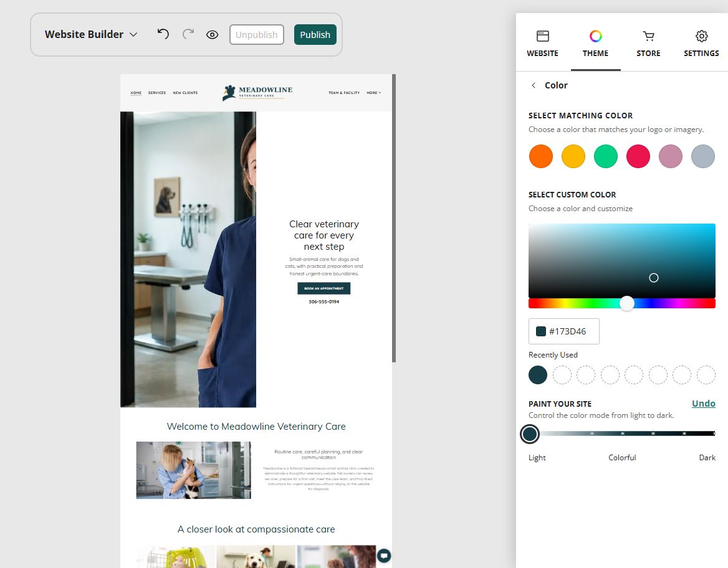Pick the green matching color

coord(606,156)
